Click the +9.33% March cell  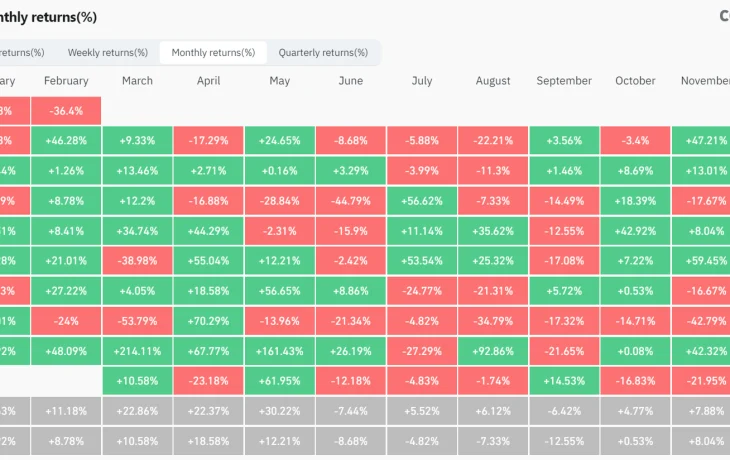(x=137, y=141)
